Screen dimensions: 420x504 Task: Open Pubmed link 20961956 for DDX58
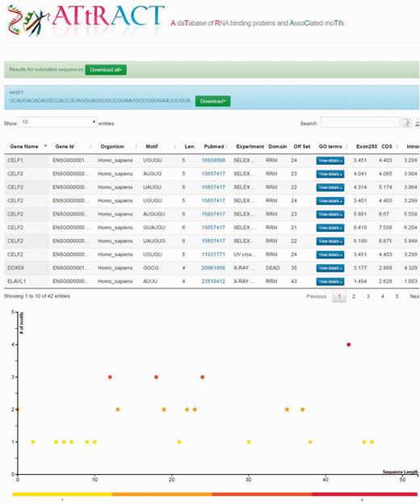tap(213, 268)
